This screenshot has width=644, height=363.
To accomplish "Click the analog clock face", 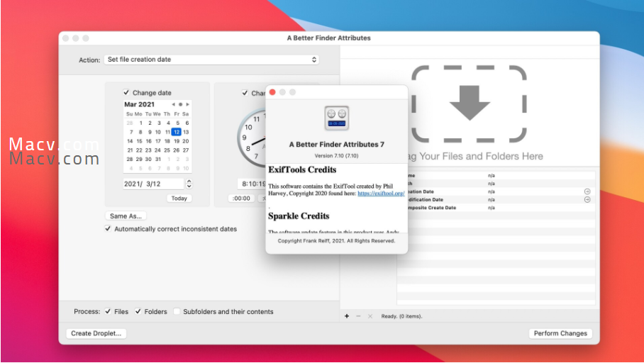I will pyautogui.click(x=251, y=138).
